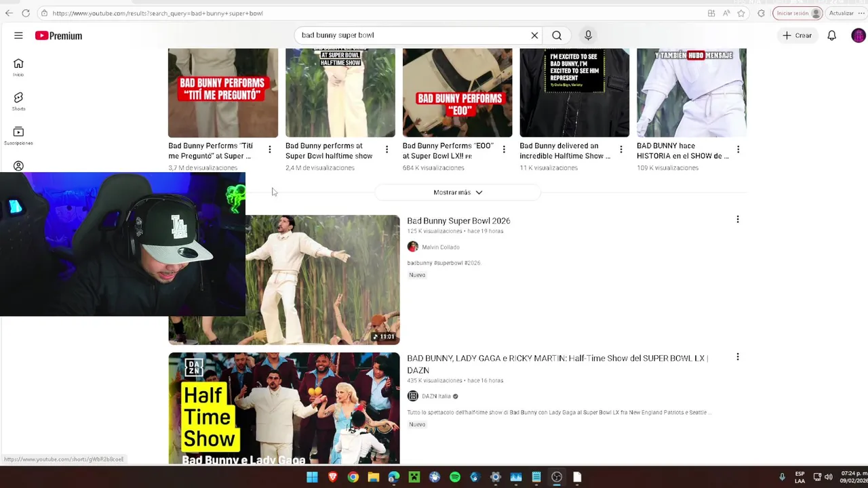This screenshot has width=868, height=488.
Task: Open File Explorer from the taskbar
Action: pos(373,477)
